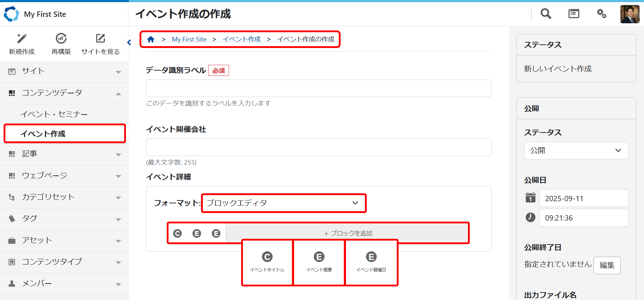This screenshot has height=300, width=644.
Task: Click the search magnifier icon
Action: click(546, 14)
